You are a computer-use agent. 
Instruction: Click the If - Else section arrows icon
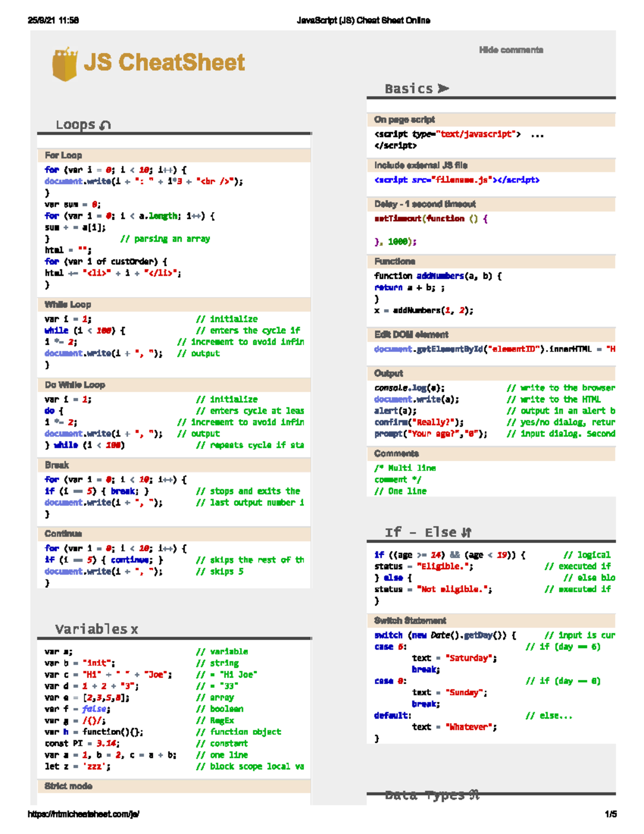tap(466, 532)
